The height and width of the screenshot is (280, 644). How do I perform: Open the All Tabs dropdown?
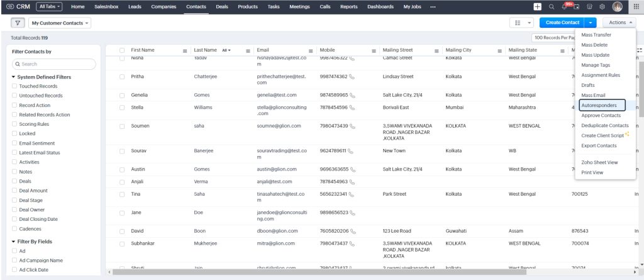49,6
